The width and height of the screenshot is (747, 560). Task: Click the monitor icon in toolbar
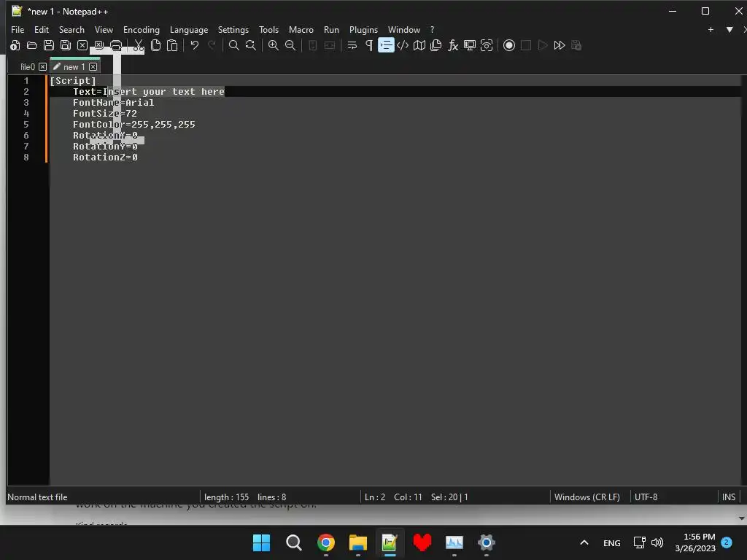[470, 45]
